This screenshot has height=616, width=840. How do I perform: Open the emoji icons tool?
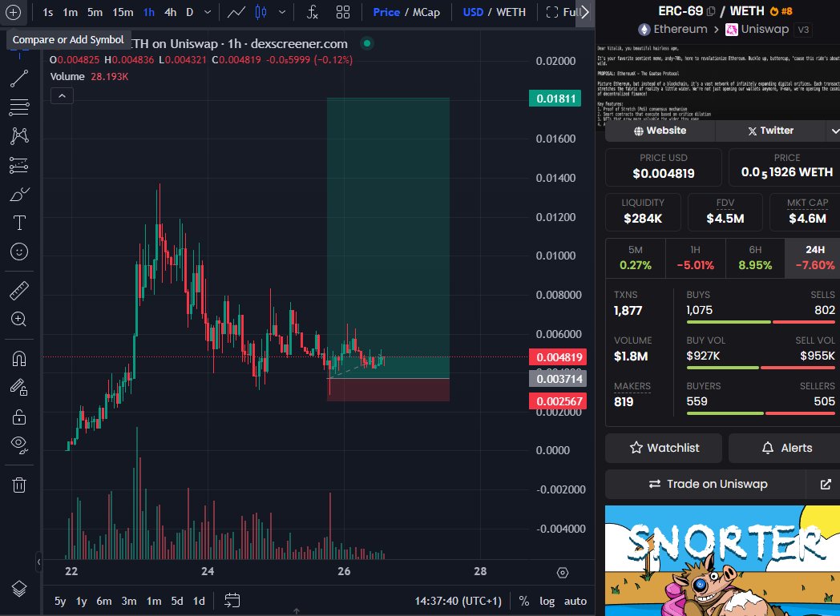(19, 252)
